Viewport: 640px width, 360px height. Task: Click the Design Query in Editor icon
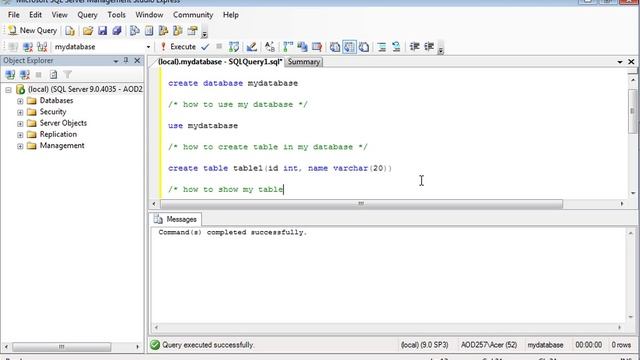[251, 47]
